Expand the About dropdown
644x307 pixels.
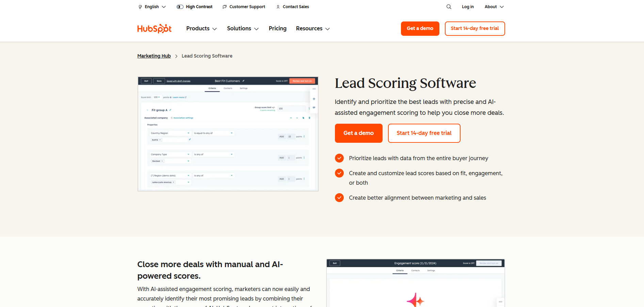[494, 7]
